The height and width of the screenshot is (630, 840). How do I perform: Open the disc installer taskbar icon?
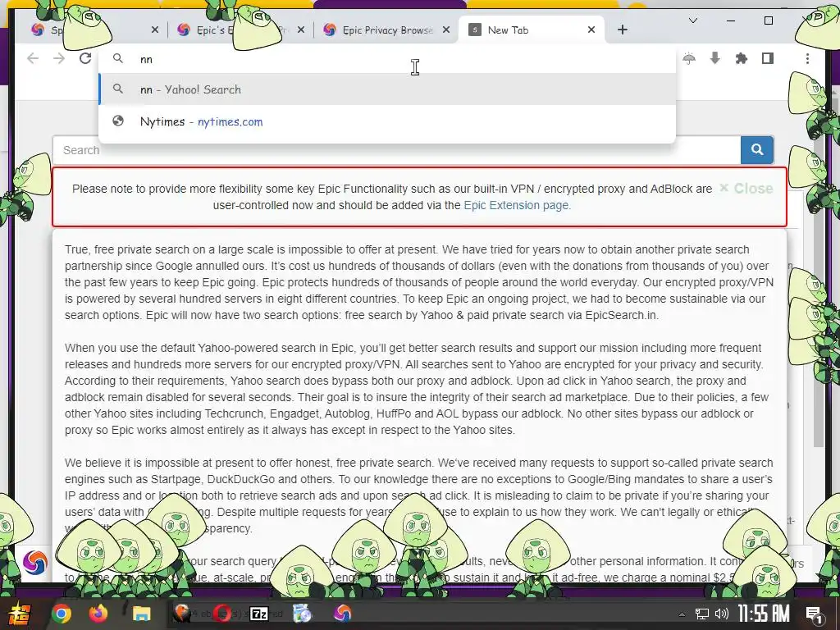[x=302, y=614]
